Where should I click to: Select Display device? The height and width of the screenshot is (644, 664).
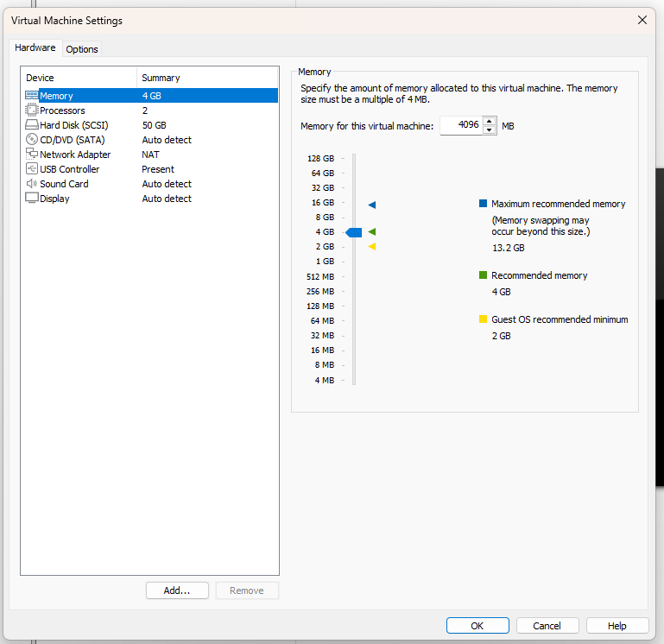pos(151,199)
